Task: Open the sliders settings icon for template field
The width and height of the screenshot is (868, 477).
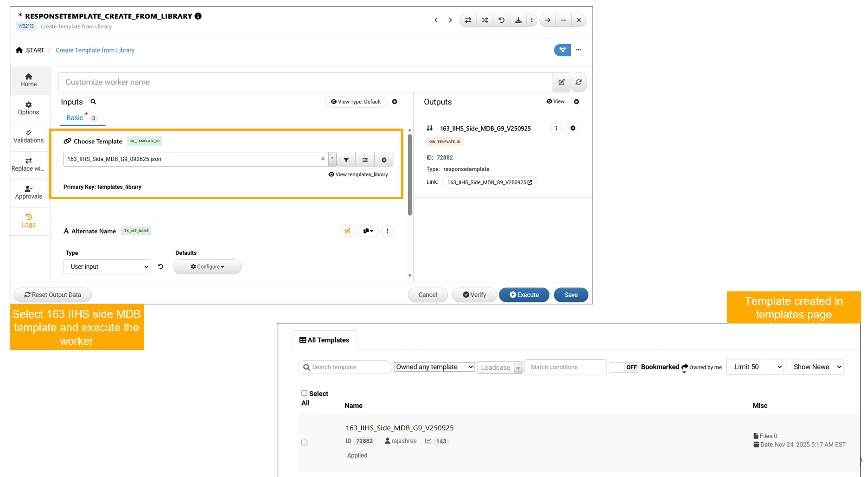Action: point(365,160)
